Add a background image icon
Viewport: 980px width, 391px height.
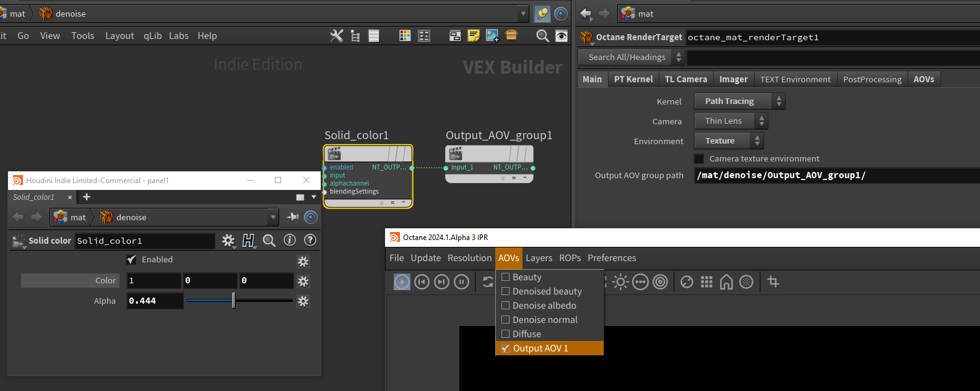pyautogui.click(x=493, y=36)
